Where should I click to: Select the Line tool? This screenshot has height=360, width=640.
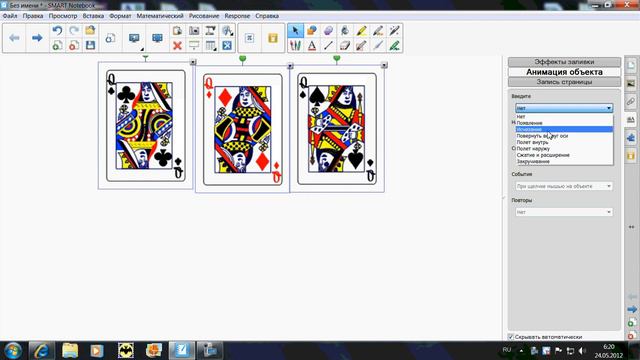click(328, 45)
